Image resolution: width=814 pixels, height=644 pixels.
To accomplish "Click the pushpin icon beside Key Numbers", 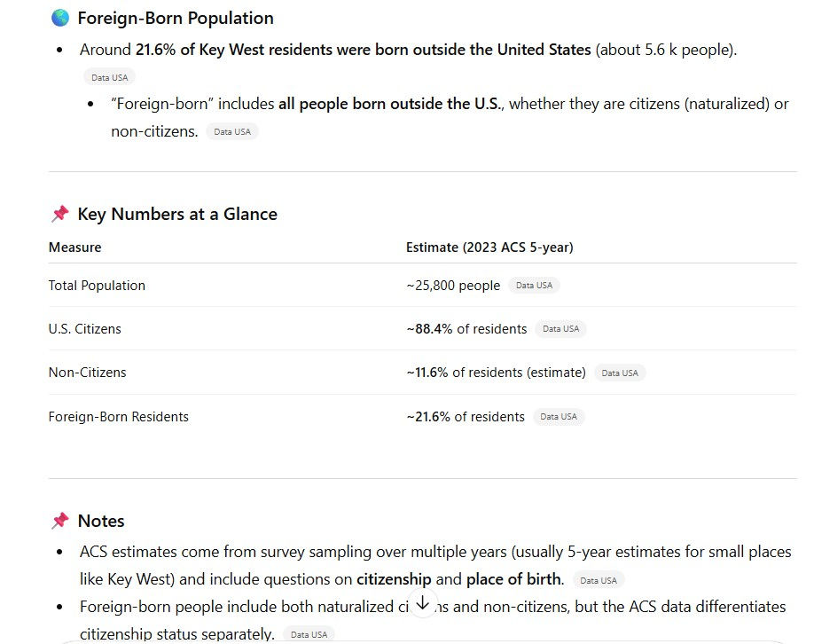I will [60, 214].
